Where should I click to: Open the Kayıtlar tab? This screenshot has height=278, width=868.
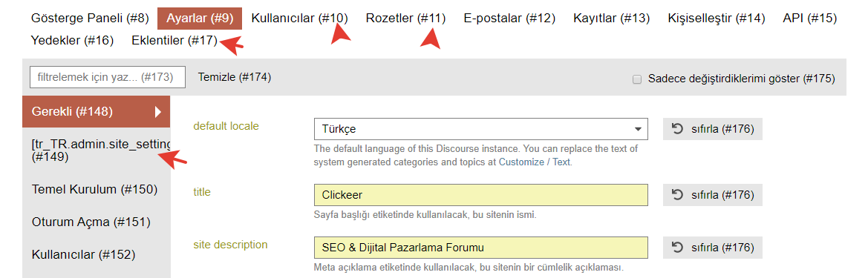(x=612, y=19)
